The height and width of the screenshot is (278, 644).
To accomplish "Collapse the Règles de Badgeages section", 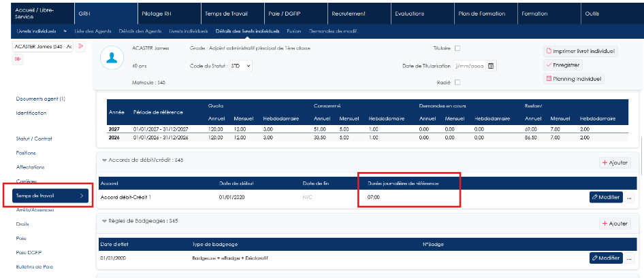I will click(x=104, y=221).
